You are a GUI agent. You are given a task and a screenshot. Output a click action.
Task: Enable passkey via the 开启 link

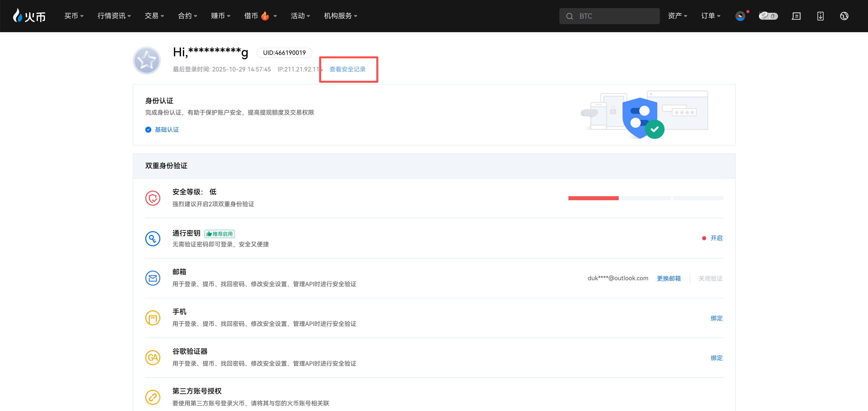[716, 238]
